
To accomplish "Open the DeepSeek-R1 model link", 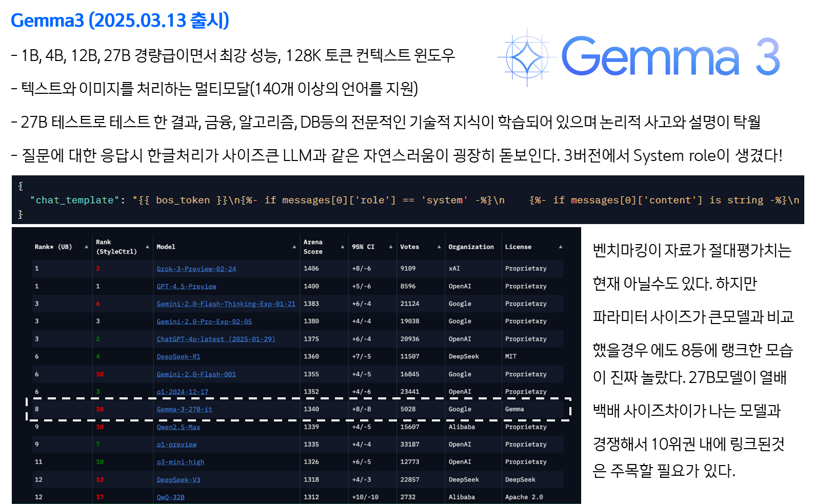I will tap(179, 357).
